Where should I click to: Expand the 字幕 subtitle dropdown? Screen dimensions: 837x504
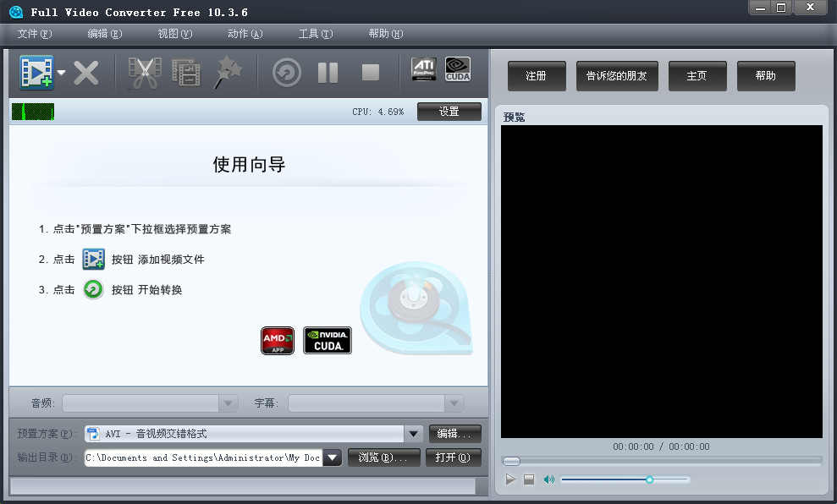point(454,403)
